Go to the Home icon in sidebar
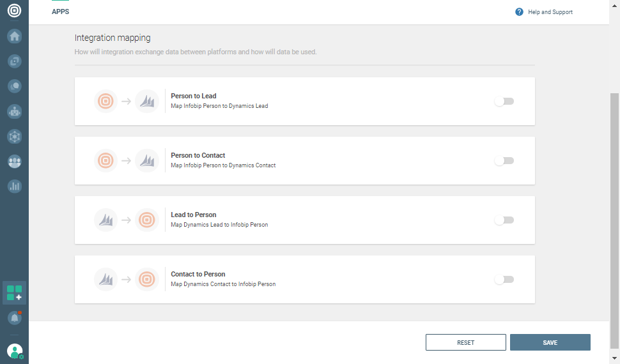The image size is (620, 364). [x=14, y=36]
